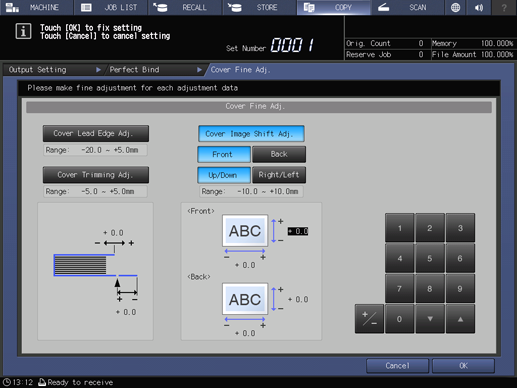Screen dimensions: 517x388
Task: Open the help question mark icon
Action: pos(504,7)
